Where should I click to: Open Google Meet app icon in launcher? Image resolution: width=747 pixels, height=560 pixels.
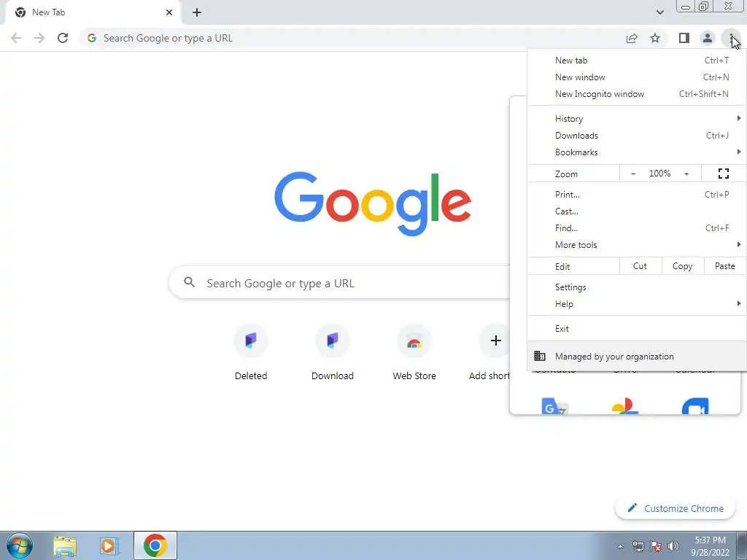(x=695, y=406)
